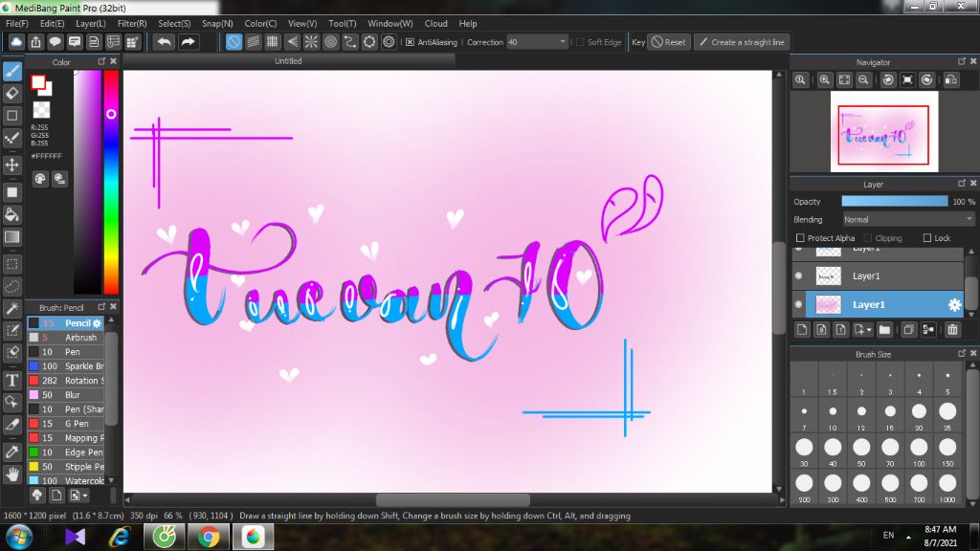Select the Watercolor brush
The width and height of the screenshot is (980, 551).
pyautogui.click(x=66, y=481)
